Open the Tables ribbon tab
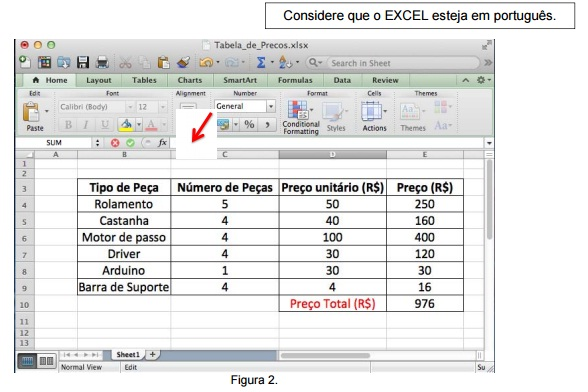 144,80
